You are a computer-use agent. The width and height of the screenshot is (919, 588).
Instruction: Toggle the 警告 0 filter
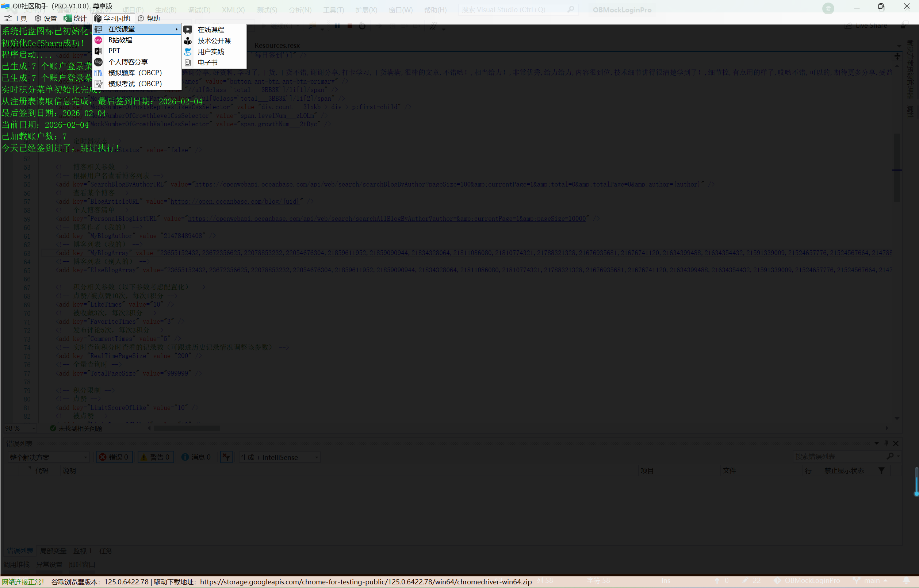[156, 457]
